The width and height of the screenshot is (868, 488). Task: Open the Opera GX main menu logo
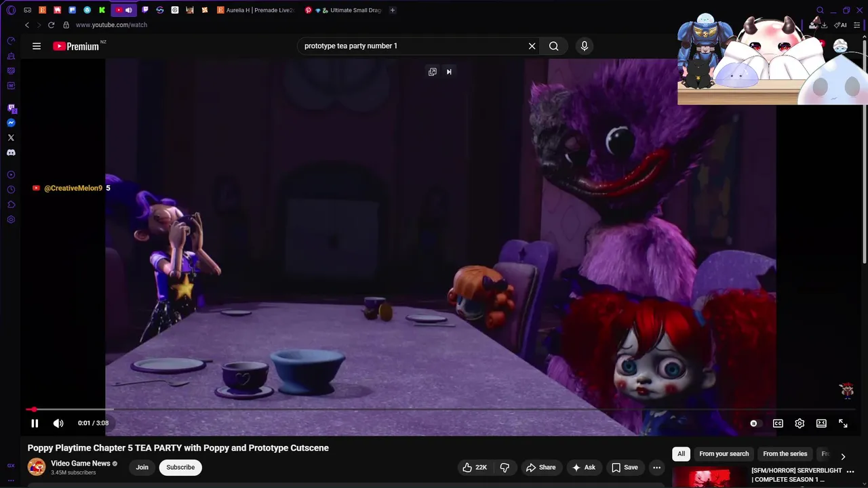point(11,10)
